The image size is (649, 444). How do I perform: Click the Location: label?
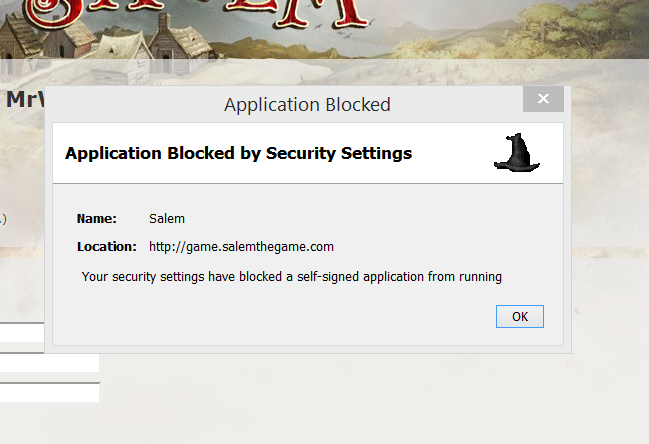click(x=106, y=246)
